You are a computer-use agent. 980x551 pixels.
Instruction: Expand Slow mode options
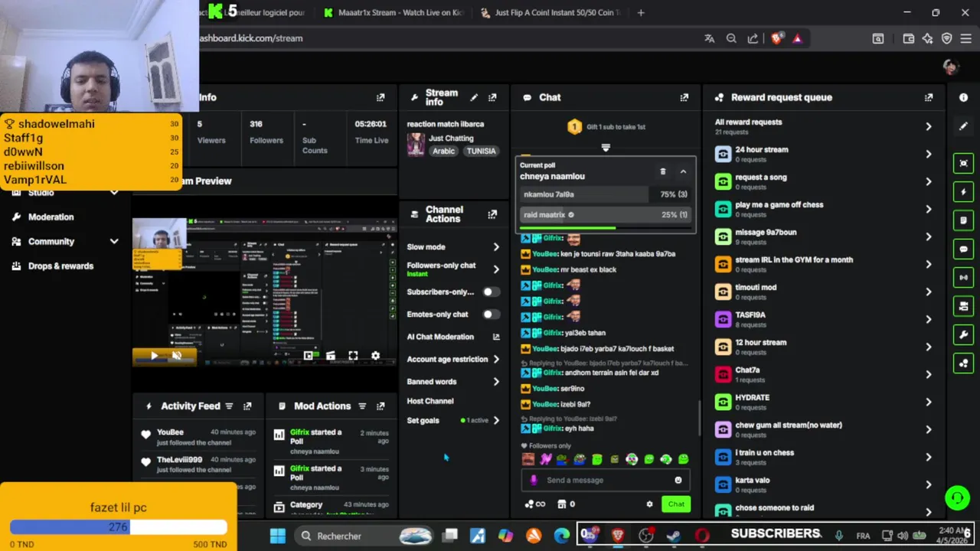coord(496,246)
